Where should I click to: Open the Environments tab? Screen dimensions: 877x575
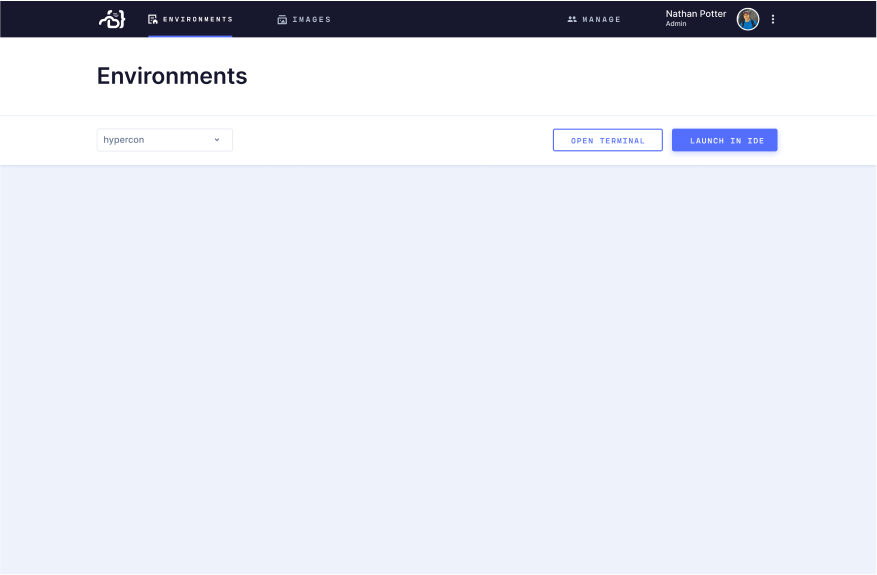point(190,19)
